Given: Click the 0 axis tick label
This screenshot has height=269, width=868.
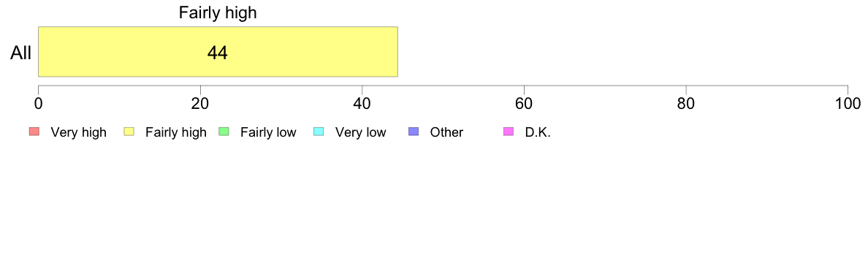Looking at the screenshot, I should pyautogui.click(x=38, y=103).
